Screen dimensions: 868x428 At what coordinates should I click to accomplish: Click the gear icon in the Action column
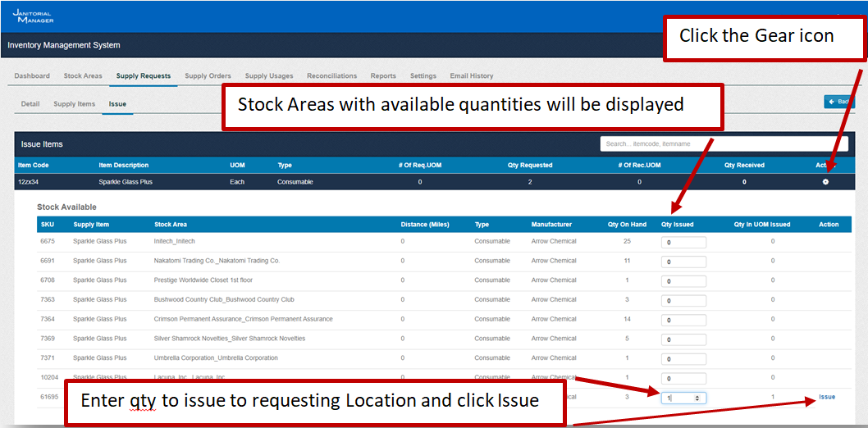[x=825, y=181]
